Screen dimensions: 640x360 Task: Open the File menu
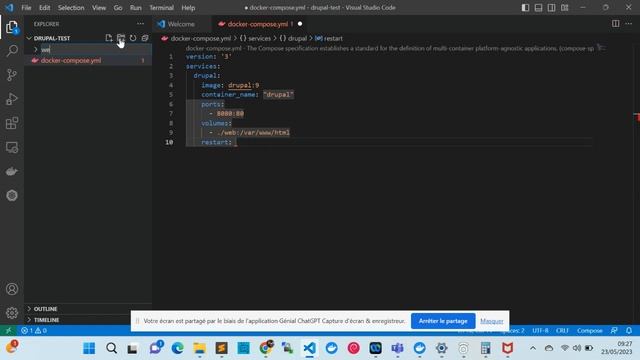pos(26,8)
